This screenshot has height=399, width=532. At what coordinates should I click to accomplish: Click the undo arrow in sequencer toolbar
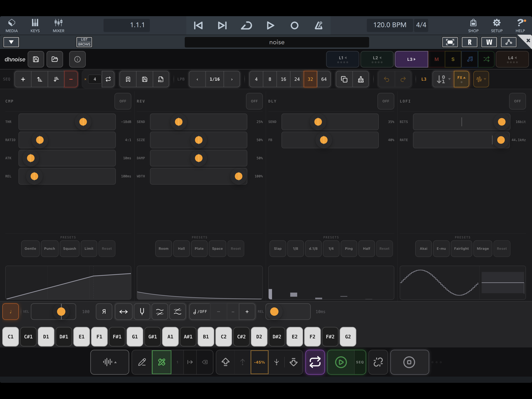386,79
